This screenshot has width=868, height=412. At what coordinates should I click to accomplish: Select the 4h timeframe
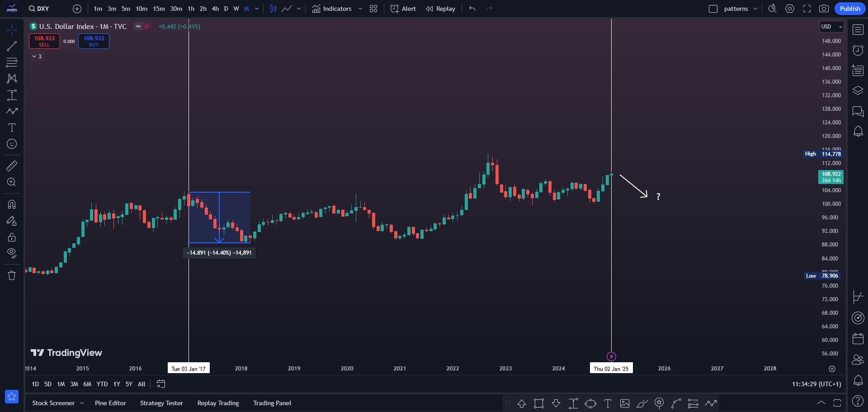click(215, 9)
